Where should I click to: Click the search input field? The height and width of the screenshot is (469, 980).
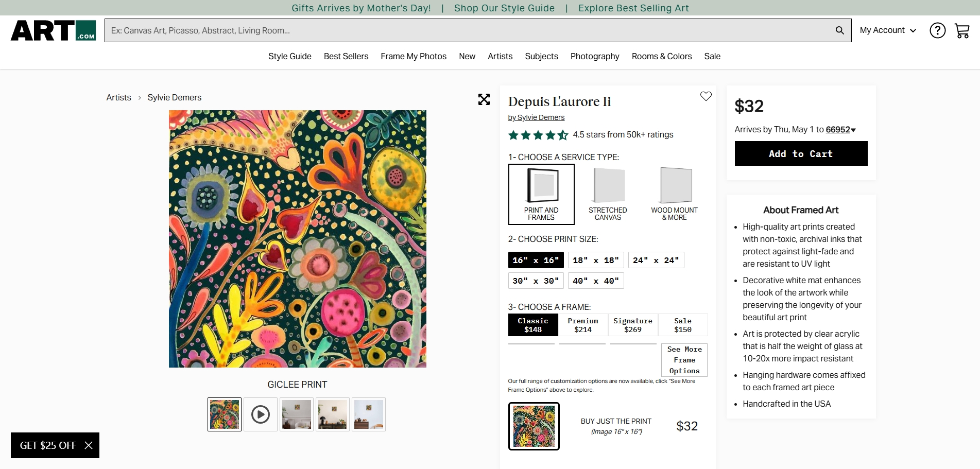[463, 30]
